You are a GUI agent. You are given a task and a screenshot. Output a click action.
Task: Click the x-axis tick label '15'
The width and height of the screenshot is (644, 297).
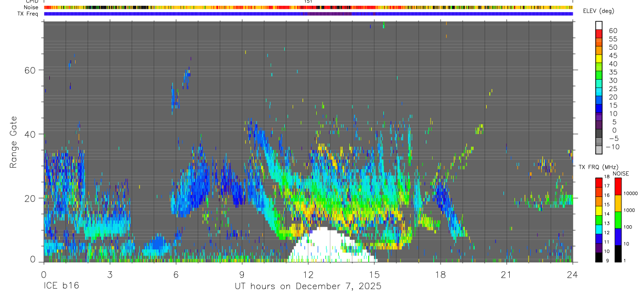point(374,274)
